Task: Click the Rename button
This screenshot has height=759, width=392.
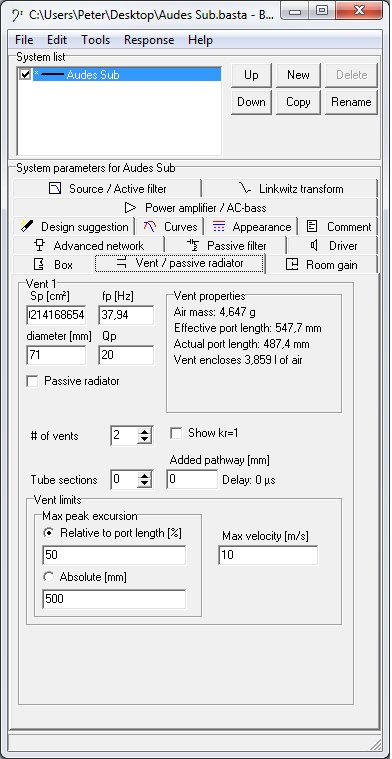Action: click(x=351, y=102)
